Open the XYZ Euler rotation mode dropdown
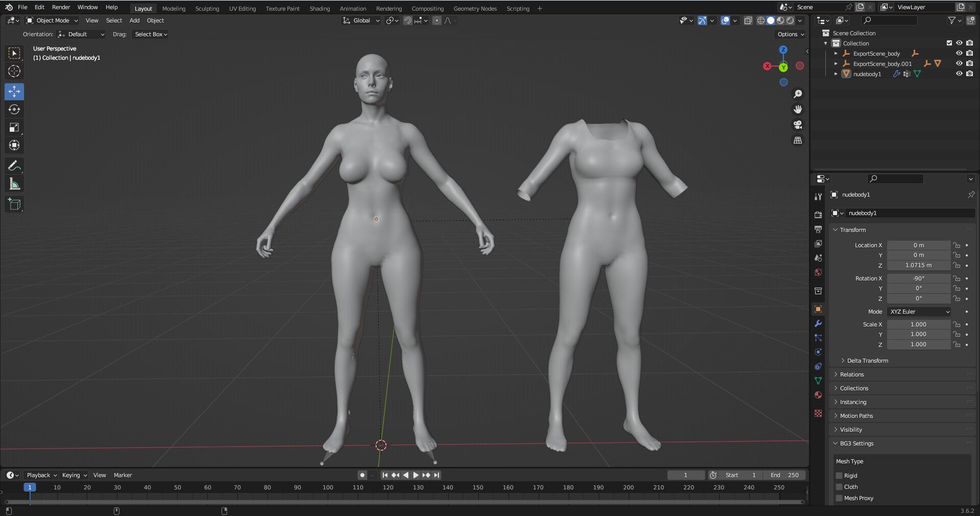The width and height of the screenshot is (980, 516). coord(919,312)
